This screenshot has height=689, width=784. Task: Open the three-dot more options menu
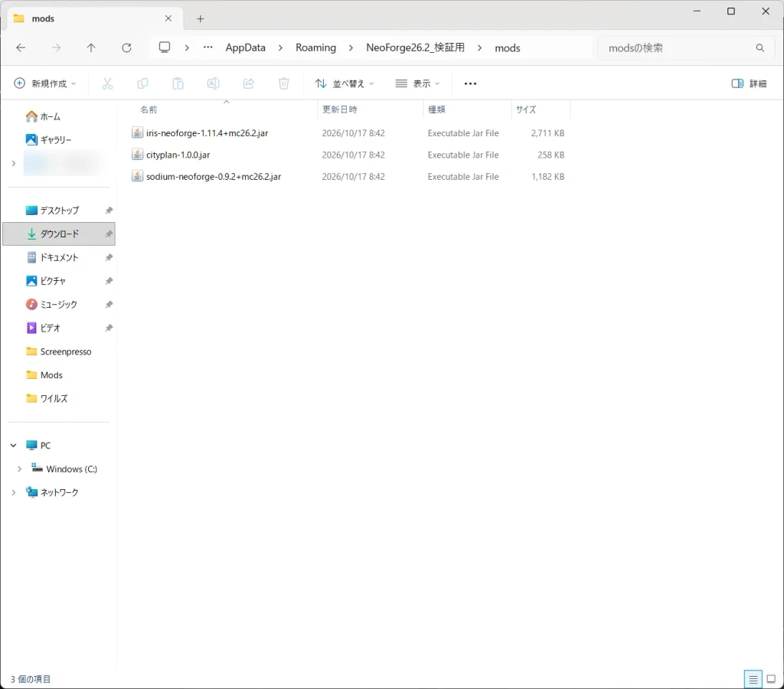(471, 83)
